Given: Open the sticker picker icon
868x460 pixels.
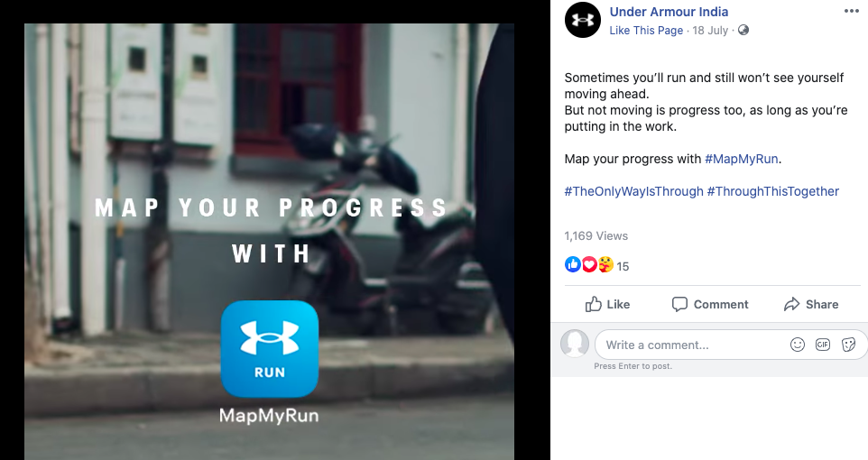Looking at the screenshot, I should point(849,345).
